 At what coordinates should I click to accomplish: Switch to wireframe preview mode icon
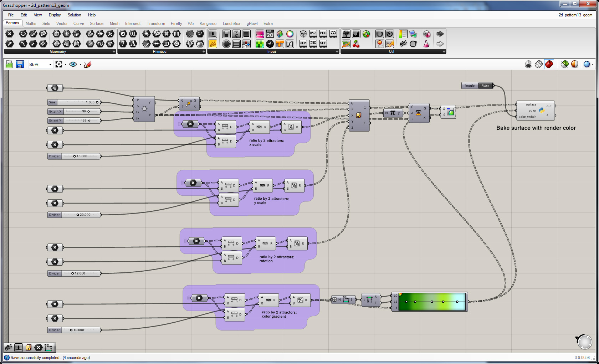pyautogui.click(x=539, y=64)
